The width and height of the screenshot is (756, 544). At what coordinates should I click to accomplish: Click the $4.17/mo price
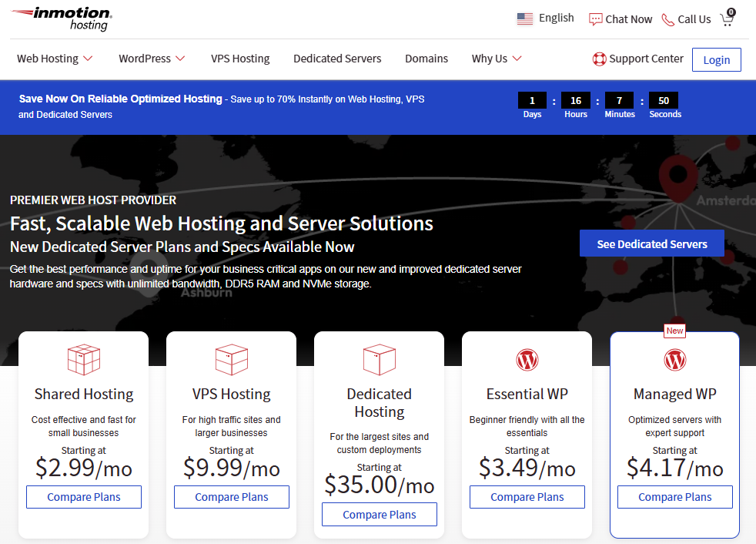[675, 468]
